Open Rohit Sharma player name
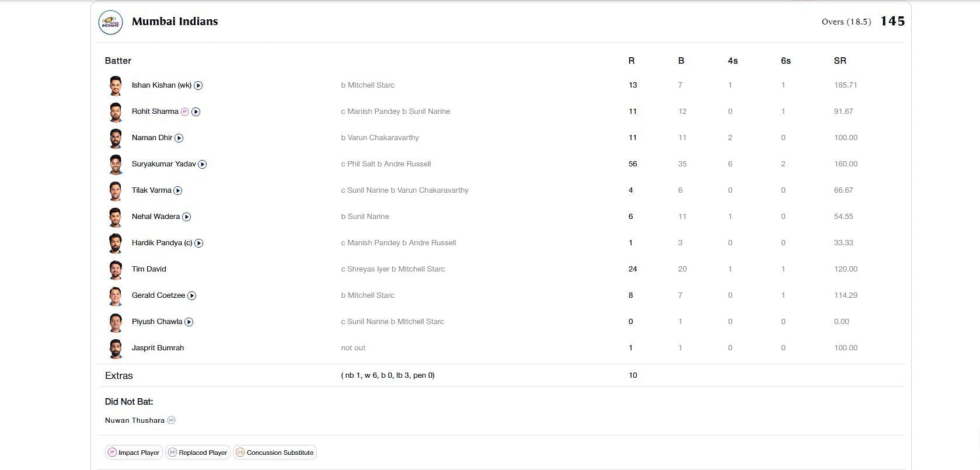Viewport: 980px width, 470px height. [x=155, y=112]
